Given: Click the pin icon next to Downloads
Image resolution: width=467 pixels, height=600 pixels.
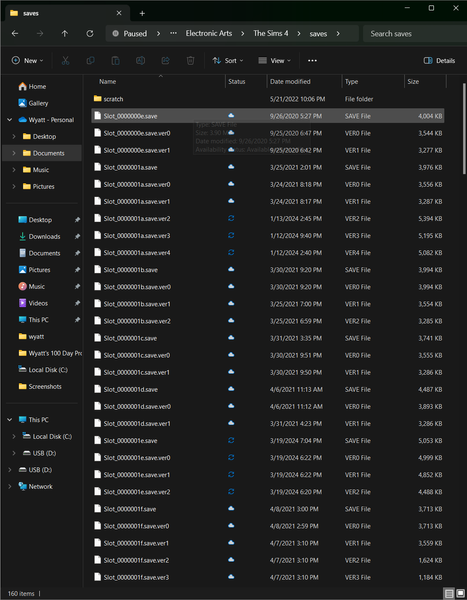Looking at the screenshot, I should [x=77, y=236].
